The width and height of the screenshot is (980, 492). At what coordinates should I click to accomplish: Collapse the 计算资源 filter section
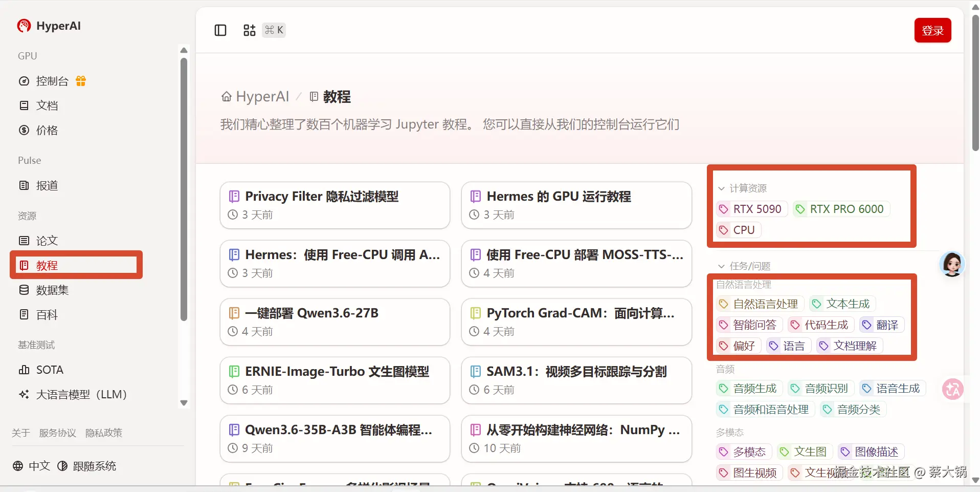click(742, 188)
